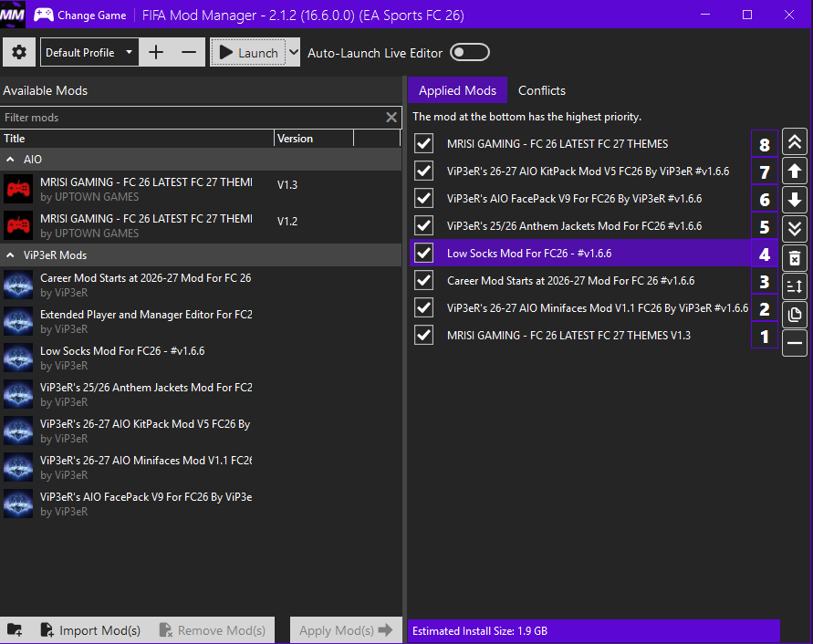Screen dimensions: 813x644
Task: Uncheck the AIO FacePack V9 applied mod
Action: (x=423, y=198)
